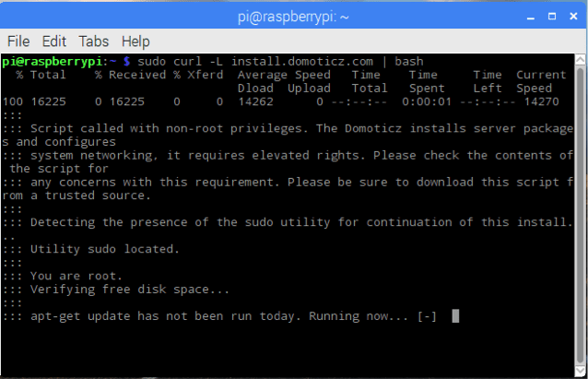The image size is (588, 379).
Task: Click the 'any concerns with this requirement' line
Action: click(288, 182)
